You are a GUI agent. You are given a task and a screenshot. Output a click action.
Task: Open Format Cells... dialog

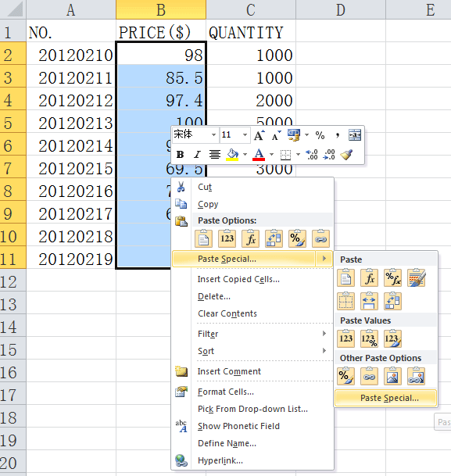(225, 392)
